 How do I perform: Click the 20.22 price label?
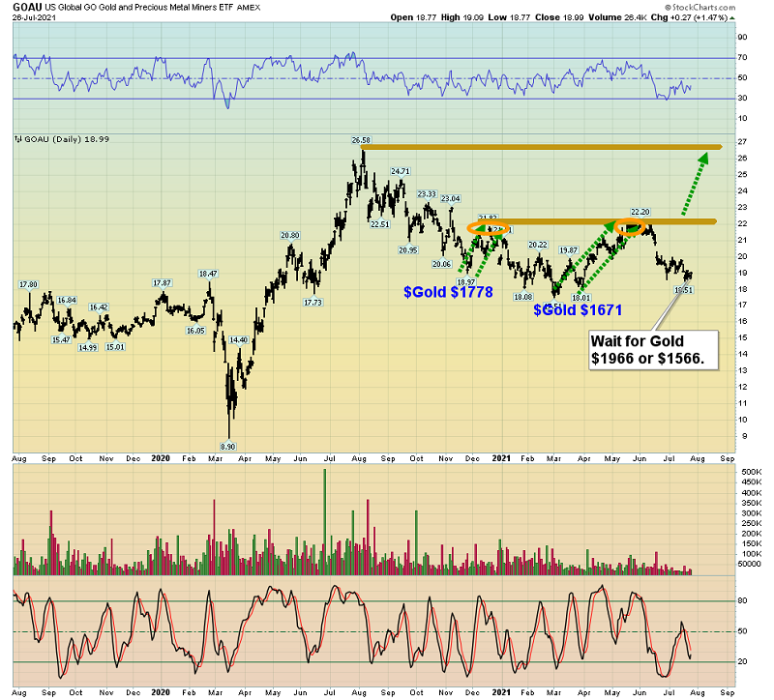(x=538, y=245)
